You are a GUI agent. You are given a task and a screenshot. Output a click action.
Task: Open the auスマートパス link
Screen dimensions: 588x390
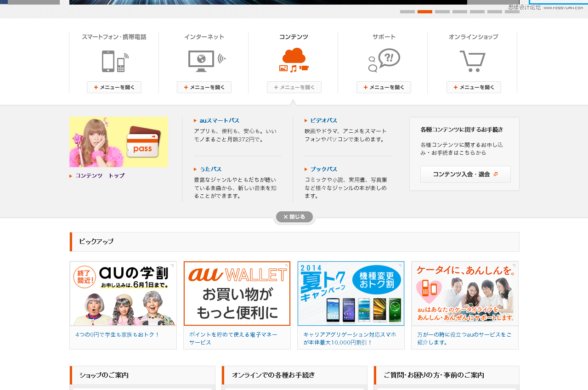pos(219,120)
